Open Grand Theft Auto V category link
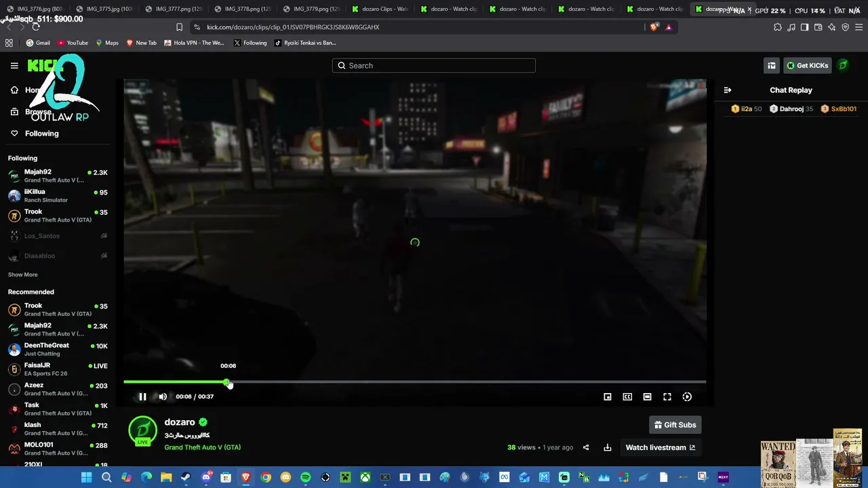This screenshot has height=488, width=868. tap(202, 447)
